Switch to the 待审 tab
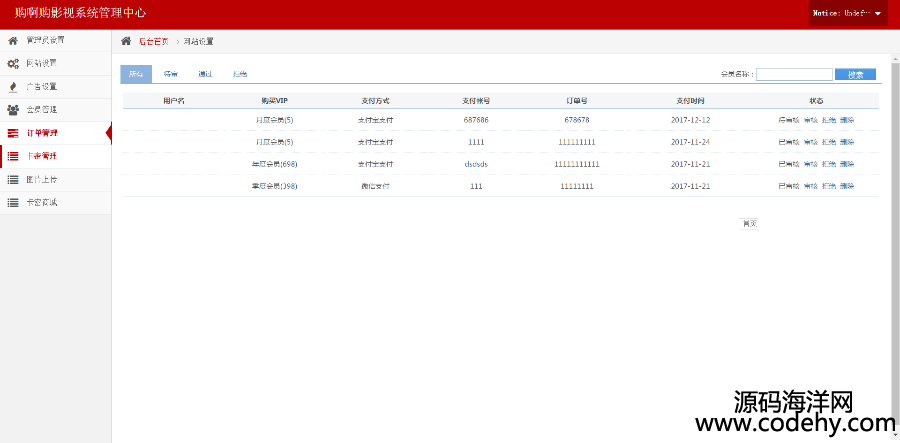Screen dimensions: 900x443 (170, 74)
